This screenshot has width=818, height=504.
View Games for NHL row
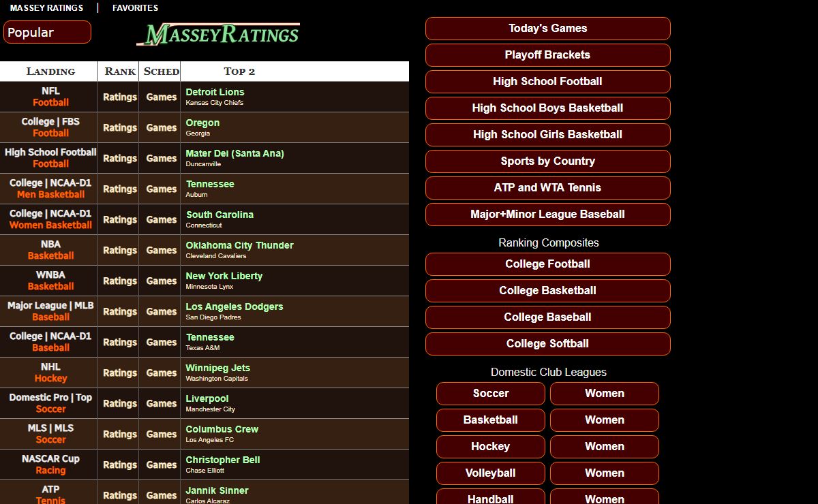click(x=162, y=373)
